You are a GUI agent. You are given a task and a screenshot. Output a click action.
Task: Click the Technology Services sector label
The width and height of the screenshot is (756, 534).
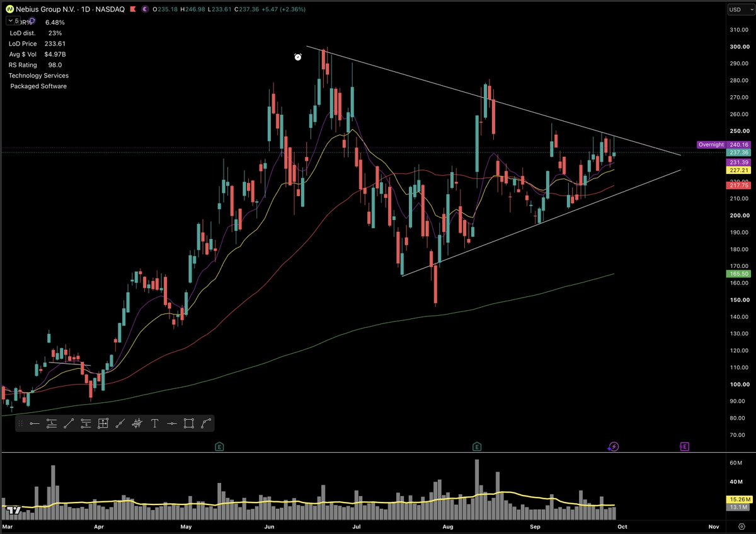pyautogui.click(x=38, y=76)
